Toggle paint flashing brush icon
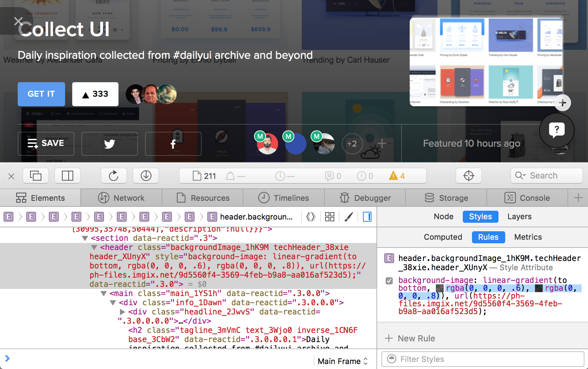Screen dimensions: 588x369 [348, 217]
